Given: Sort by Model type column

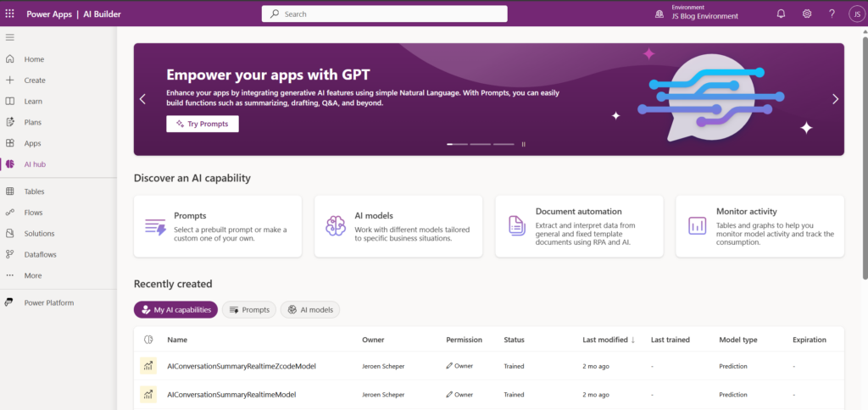Looking at the screenshot, I should pyautogui.click(x=738, y=340).
